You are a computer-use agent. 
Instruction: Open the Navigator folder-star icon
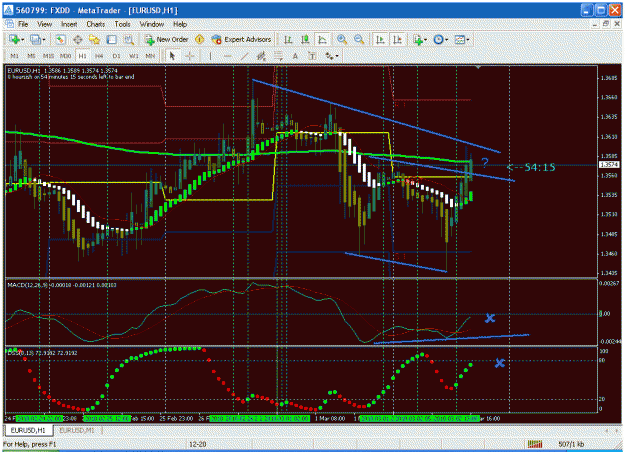(x=94, y=39)
